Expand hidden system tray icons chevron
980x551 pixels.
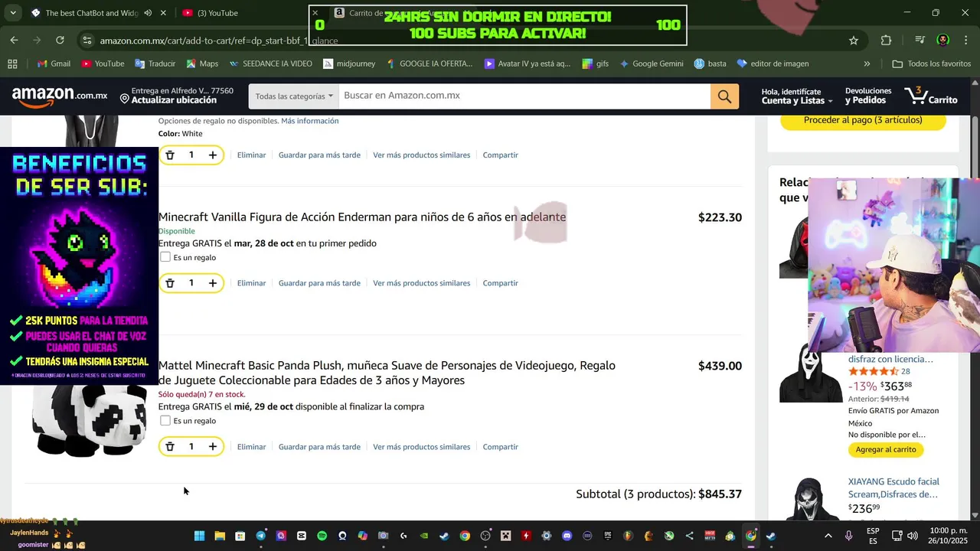tap(828, 536)
